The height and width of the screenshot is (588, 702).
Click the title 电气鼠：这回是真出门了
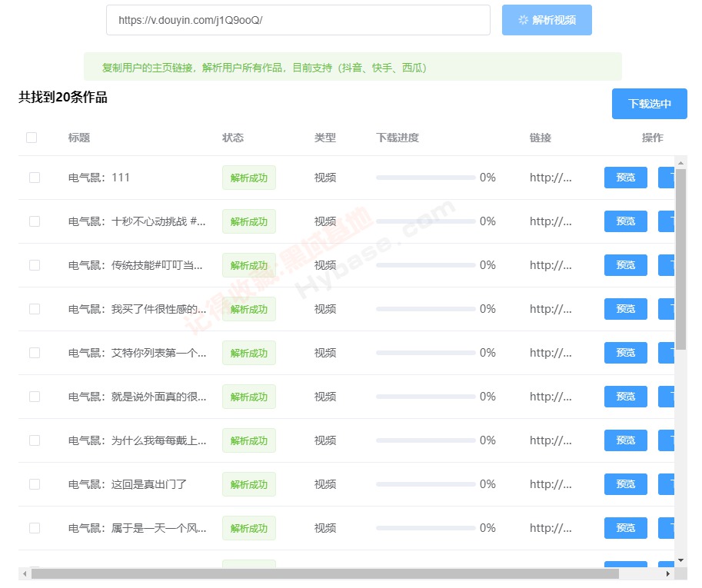click(127, 485)
